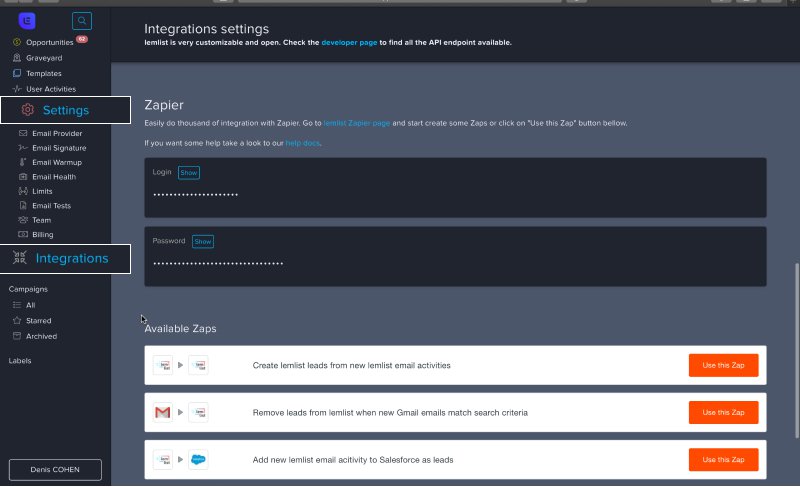Image resolution: width=800 pixels, height=487 pixels.
Task: Click the Billing card icon
Action: (x=23, y=235)
